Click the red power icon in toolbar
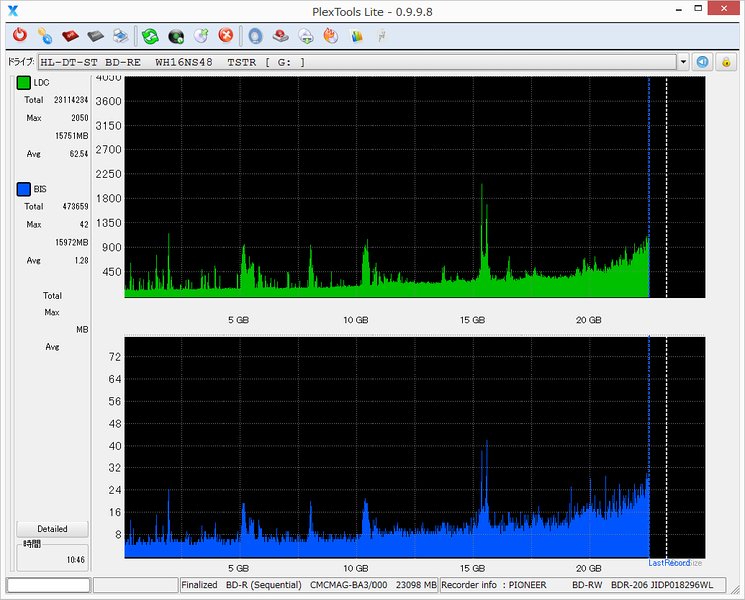This screenshot has height=600, width=745. click(20, 35)
